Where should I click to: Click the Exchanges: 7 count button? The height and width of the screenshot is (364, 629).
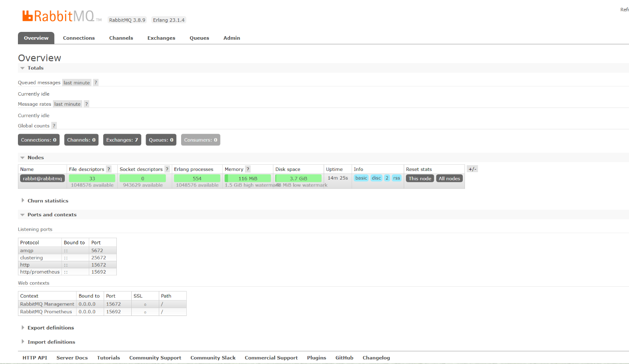(x=122, y=140)
